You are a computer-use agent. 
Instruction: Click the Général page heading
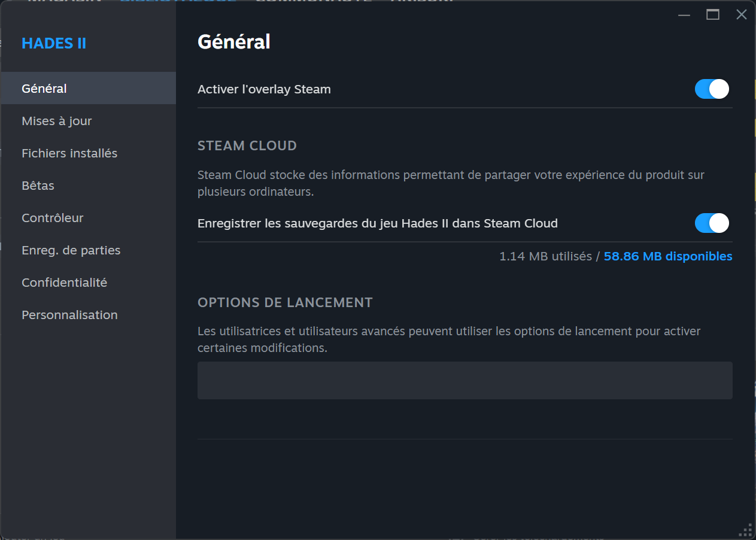pyautogui.click(x=234, y=41)
